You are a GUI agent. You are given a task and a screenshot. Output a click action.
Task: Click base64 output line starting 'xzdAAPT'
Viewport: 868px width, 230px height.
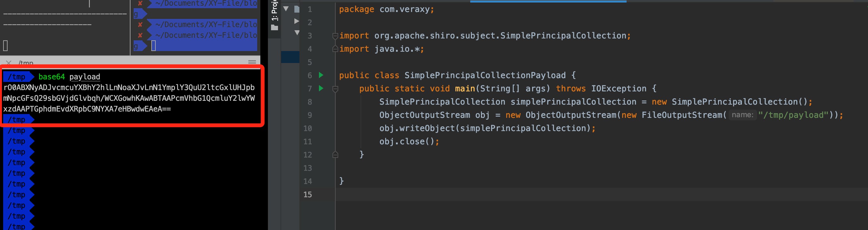coord(87,109)
